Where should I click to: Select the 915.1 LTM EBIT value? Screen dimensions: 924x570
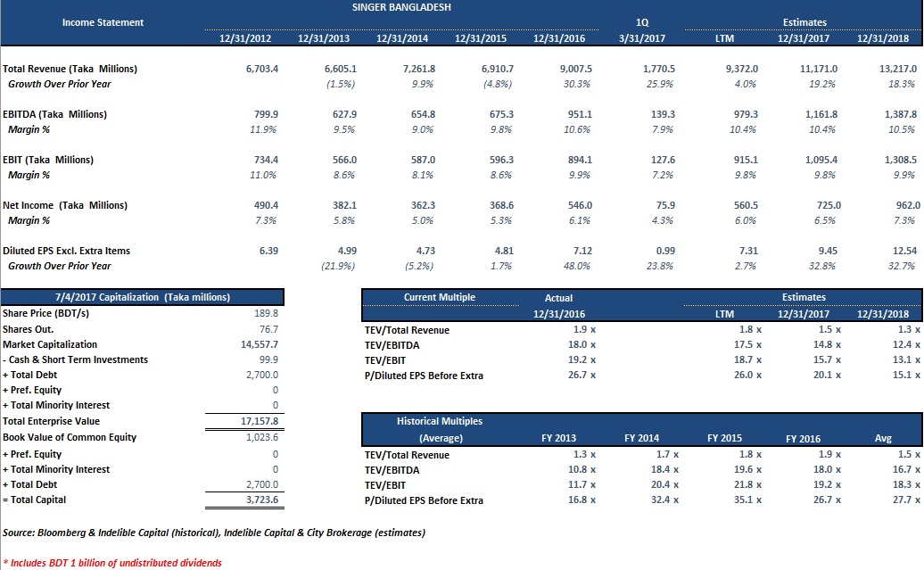[x=746, y=160]
